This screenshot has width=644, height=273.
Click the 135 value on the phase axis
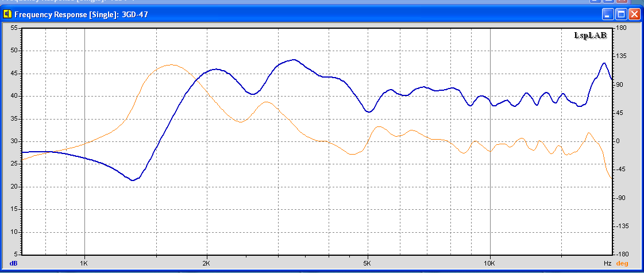[621, 56]
